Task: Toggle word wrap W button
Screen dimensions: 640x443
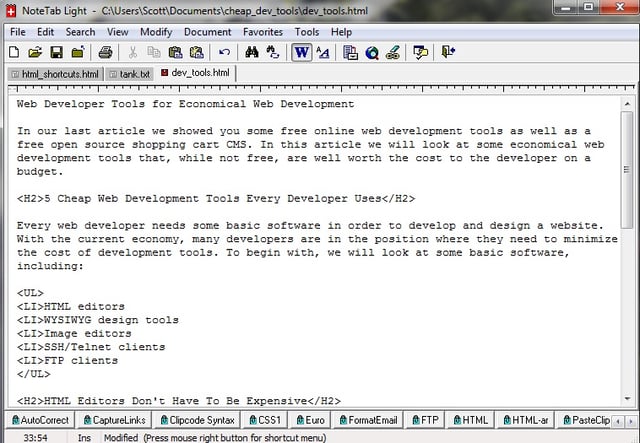Action: [302, 52]
